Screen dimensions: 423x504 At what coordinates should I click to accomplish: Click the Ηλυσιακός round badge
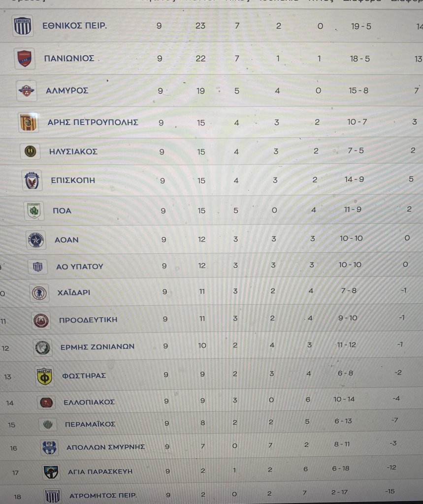pos(31,152)
